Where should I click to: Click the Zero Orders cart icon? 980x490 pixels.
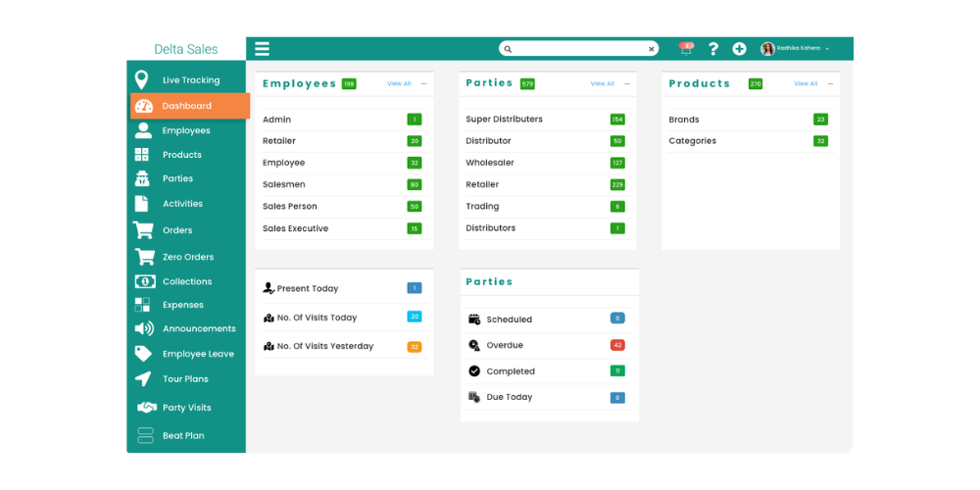click(145, 257)
